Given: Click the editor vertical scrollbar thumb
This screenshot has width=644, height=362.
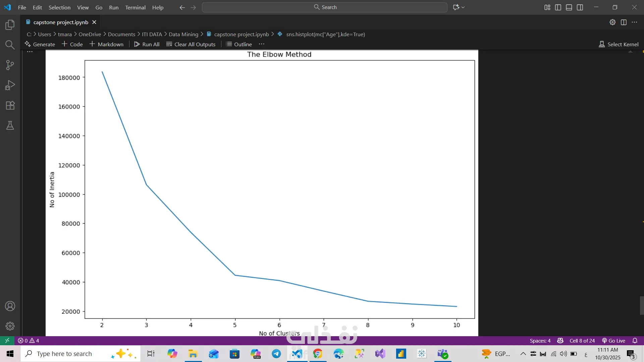Looking at the screenshot, I should (x=641, y=305).
